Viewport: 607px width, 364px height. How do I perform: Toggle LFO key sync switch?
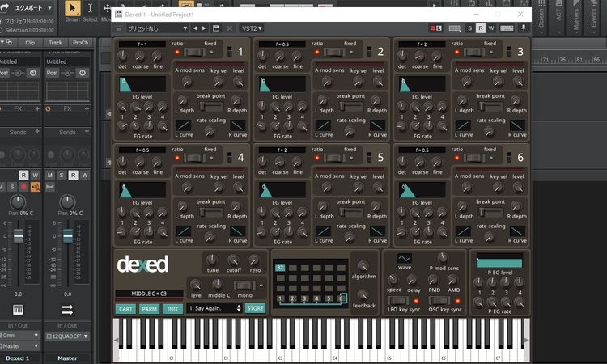(x=398, y=301)
